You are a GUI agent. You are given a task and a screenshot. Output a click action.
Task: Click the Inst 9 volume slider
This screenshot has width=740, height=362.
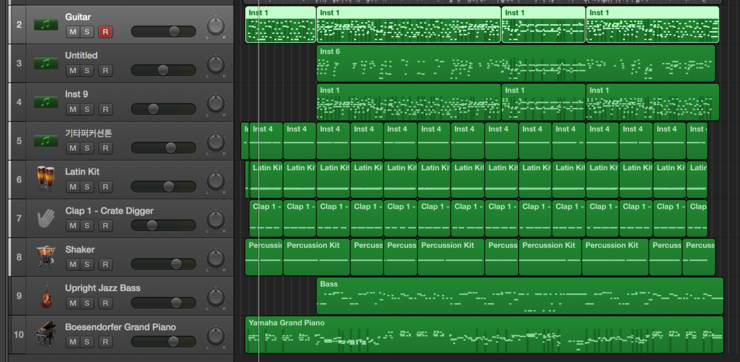click(x=163, y=109)
